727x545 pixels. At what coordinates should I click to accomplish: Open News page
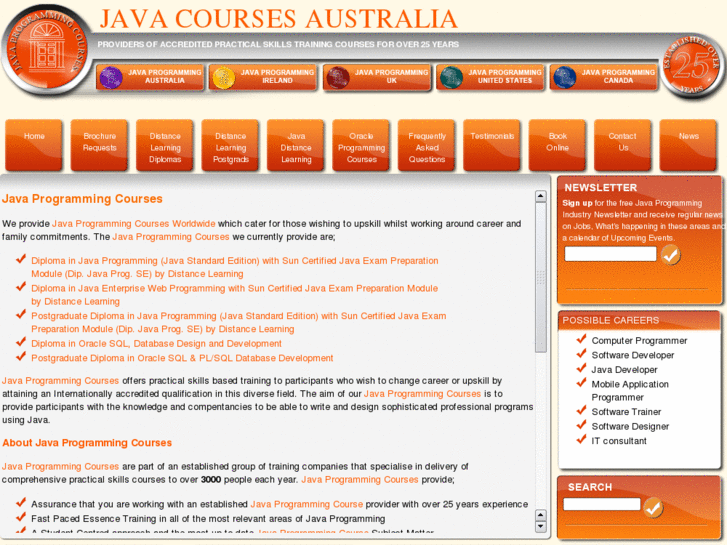click(x=688, y=146)
